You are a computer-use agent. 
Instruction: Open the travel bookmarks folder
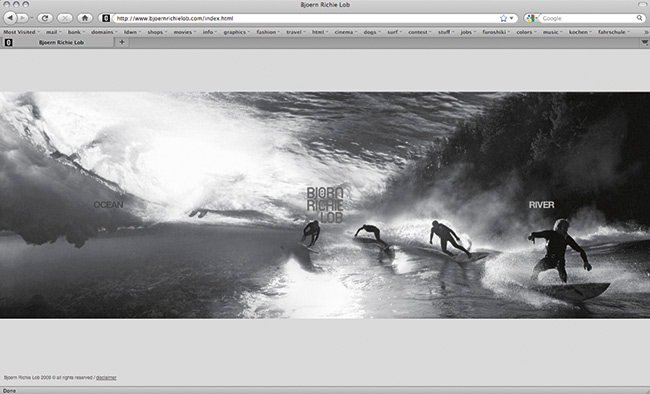click(x=296, y=32)
